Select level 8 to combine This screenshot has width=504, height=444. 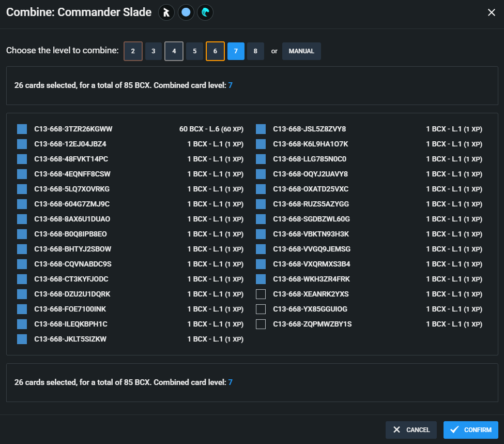click(255, 51)
